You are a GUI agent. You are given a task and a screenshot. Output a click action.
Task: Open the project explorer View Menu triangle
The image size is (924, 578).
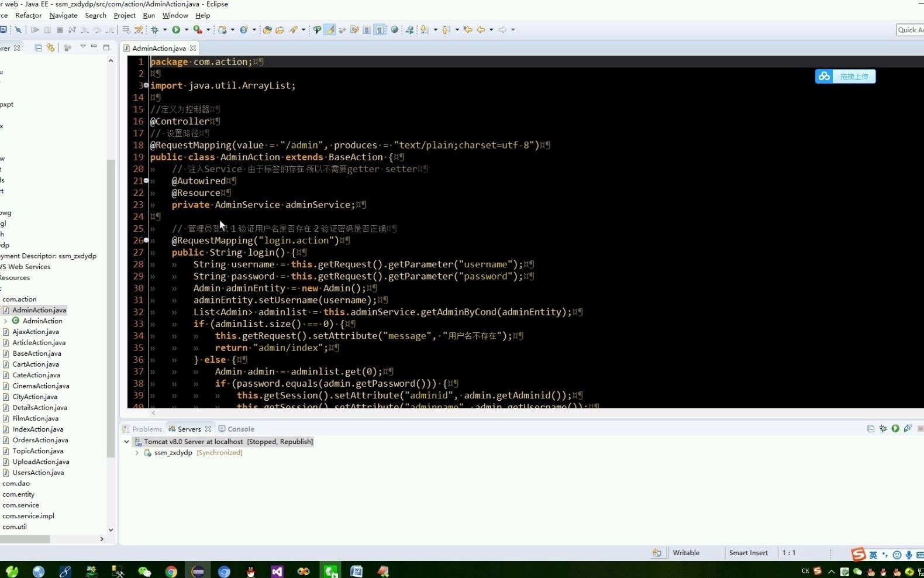coord(83,47)
